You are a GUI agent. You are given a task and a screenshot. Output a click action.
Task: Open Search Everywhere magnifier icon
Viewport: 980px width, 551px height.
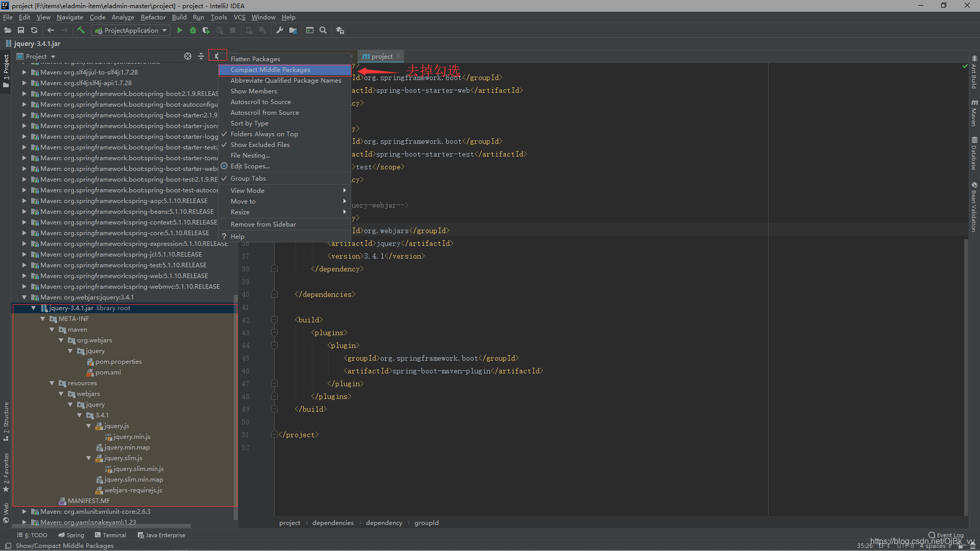click(323, 31)
